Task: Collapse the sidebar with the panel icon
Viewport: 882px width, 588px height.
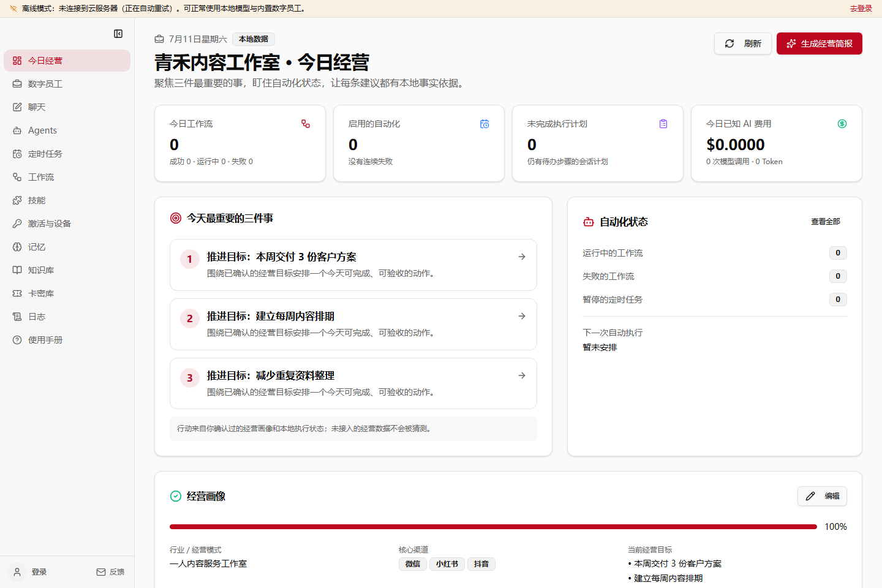Action: [118, 34]
